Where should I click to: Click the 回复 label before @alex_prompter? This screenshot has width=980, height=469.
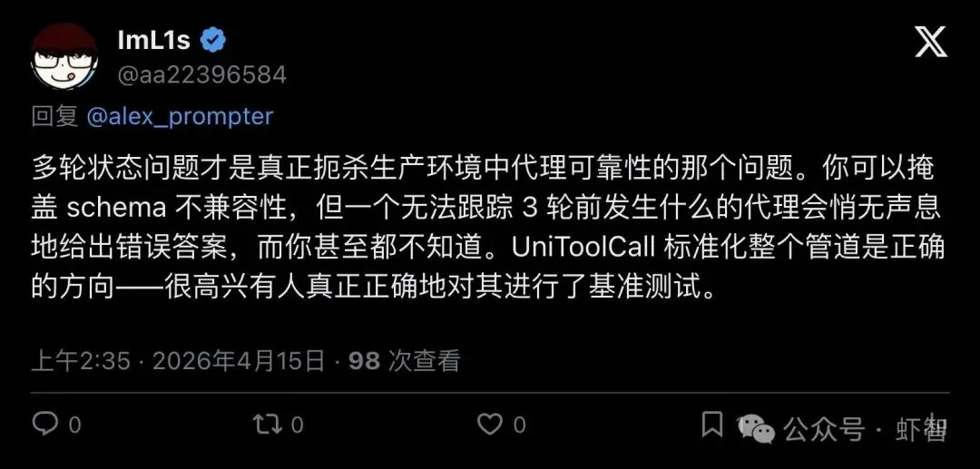pyautogui.click(x=54, y=117)
